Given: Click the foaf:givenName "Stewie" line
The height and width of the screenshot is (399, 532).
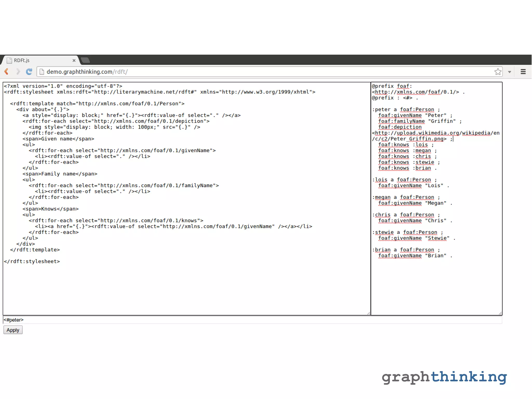Looking at the screenshot, I should click(x=417, y=238).
